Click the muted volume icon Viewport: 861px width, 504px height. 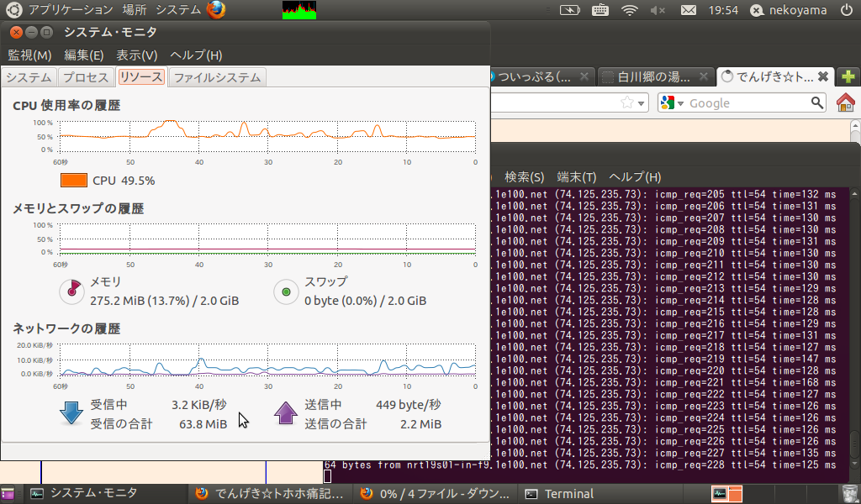pos(658,10)
